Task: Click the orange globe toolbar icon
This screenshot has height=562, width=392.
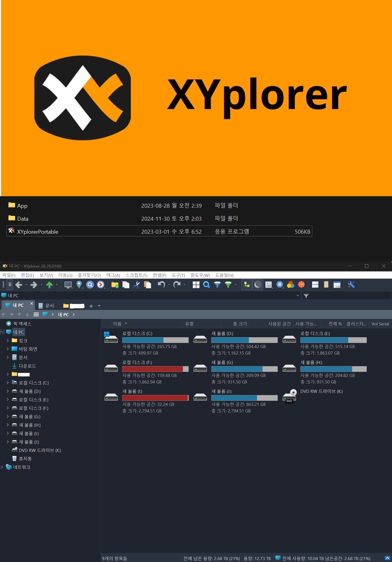Action: 301,284
